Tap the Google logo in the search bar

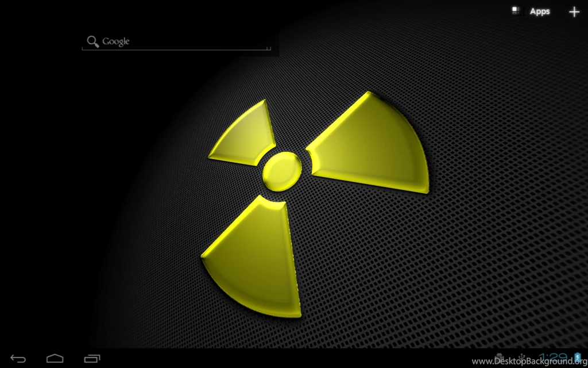tap(116, 41)
